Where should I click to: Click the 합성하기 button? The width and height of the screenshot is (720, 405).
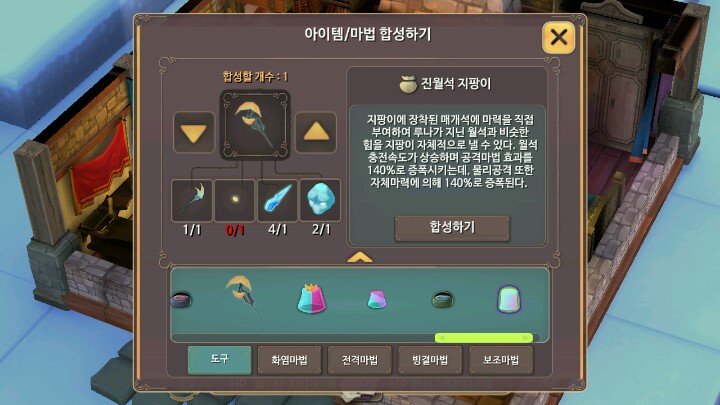point(452,228)
